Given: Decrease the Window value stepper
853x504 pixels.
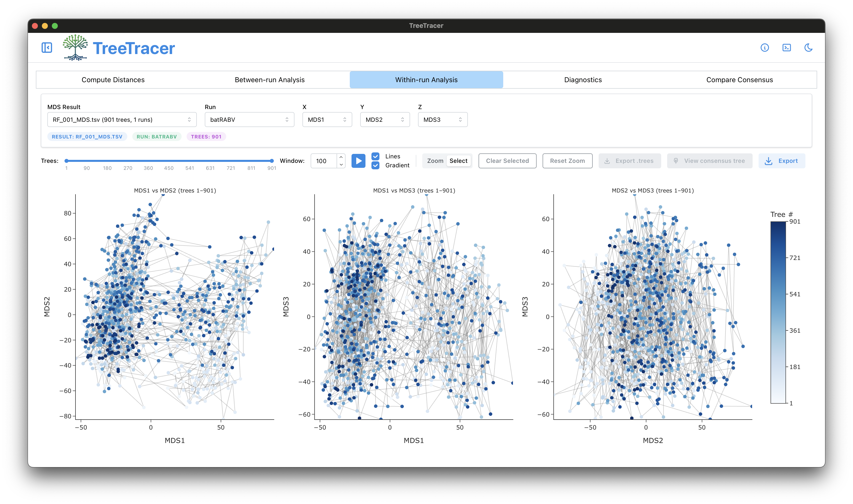Looking at the screenshot, I should coord(341,164).
